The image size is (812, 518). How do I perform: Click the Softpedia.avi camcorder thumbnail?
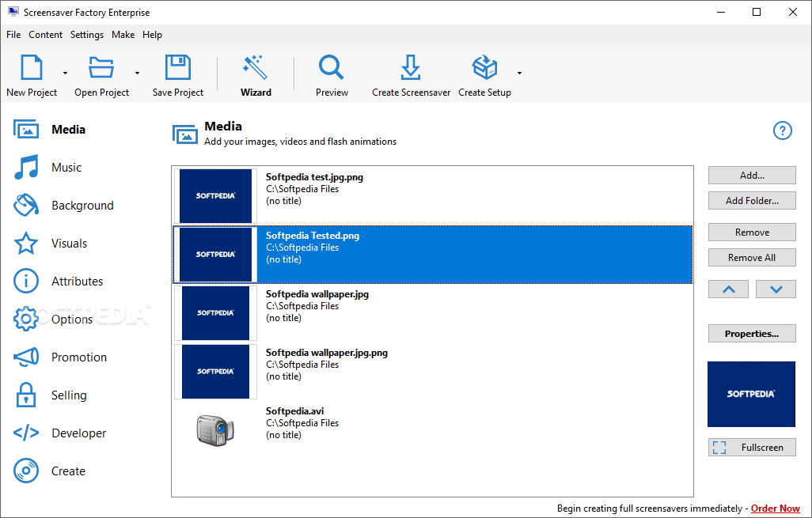(215, 430)
